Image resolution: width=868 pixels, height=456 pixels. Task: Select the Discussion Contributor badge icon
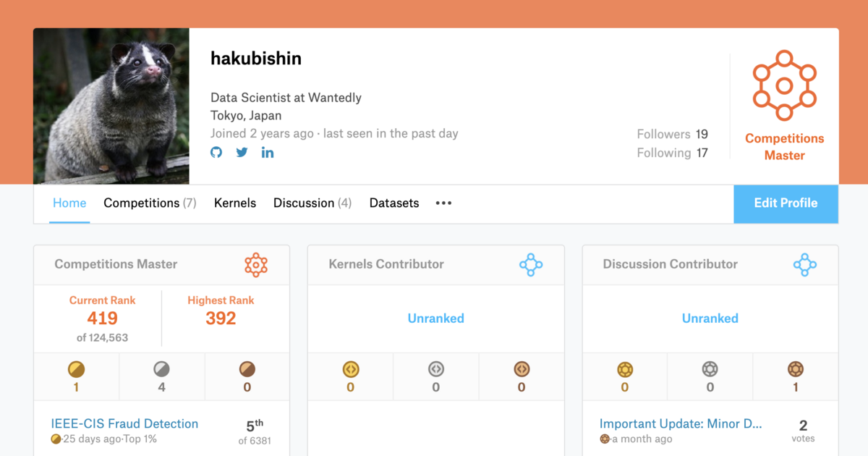point(804,265)
